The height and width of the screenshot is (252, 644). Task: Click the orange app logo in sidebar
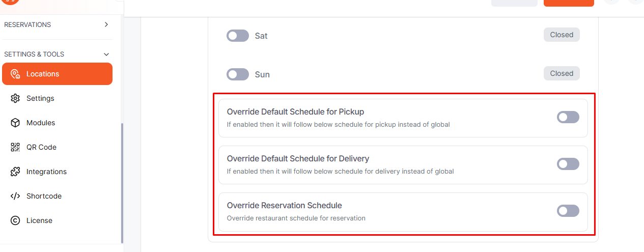(11, 2)
